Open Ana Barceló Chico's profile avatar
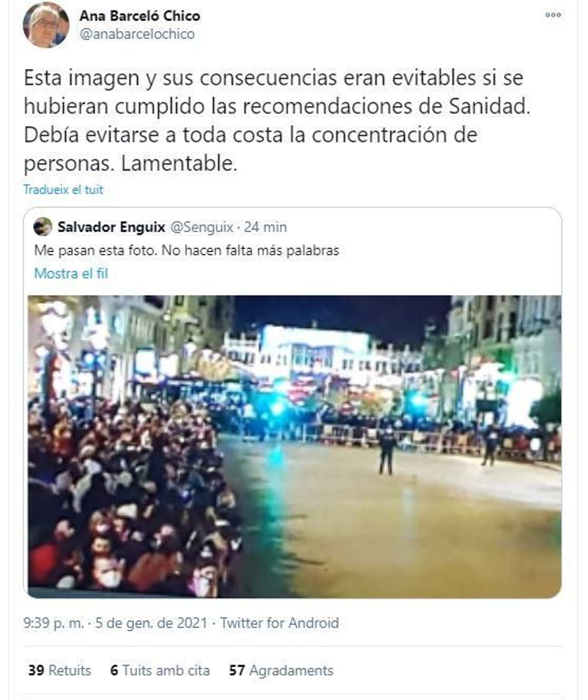Viewport: 588px width, 700px height. tap(46, 25)
